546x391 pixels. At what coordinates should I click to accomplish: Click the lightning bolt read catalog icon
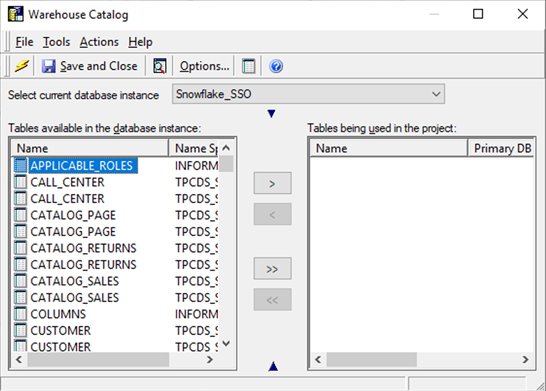tap(22, 66)
